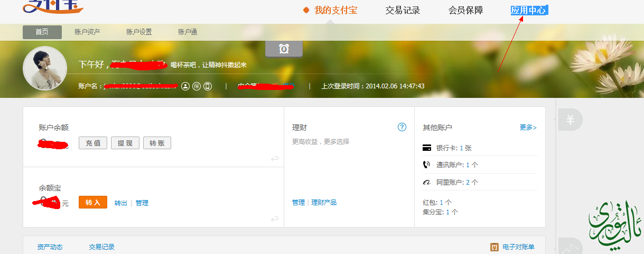Image resolution: width=644 pixels, height=254 pixels.
Task: Open 交易记录 in top navigation
Action: point(403,10)
